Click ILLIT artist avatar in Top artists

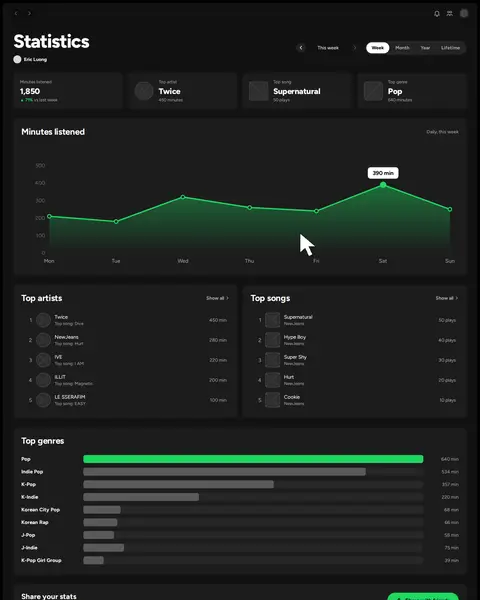[x=43, y=380]
